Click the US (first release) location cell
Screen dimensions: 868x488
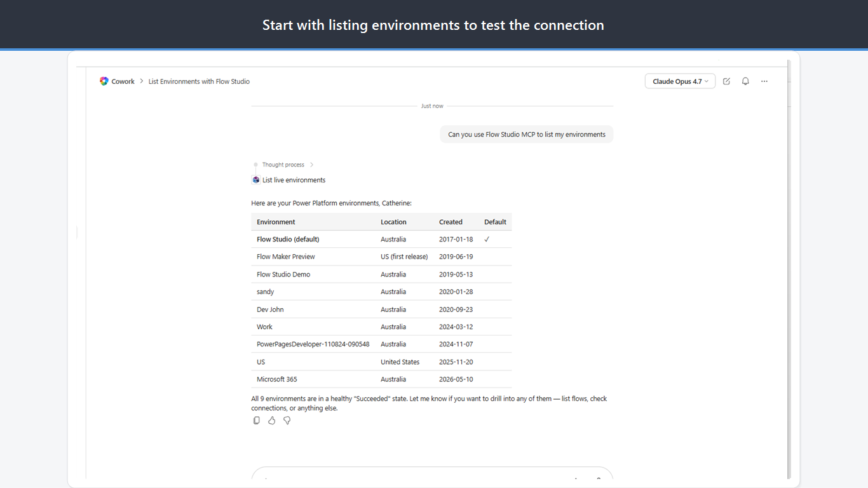pos(404,257)
